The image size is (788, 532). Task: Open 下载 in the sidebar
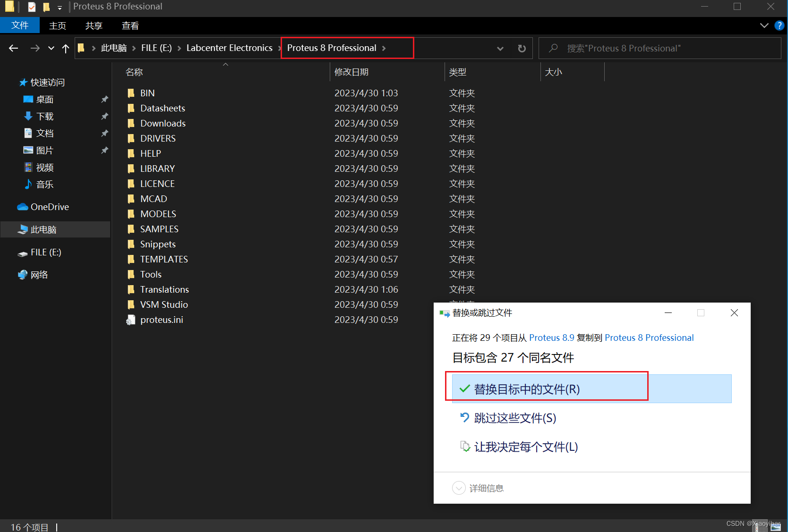pyautogui.click(x=45, y=116)
